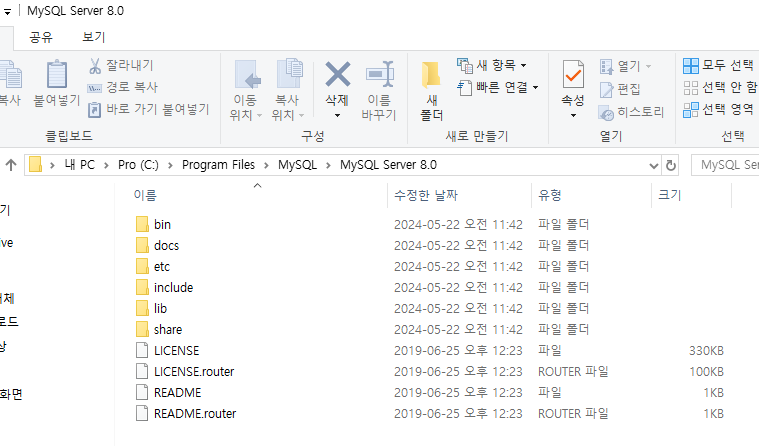Click the Refresh button

671,166
